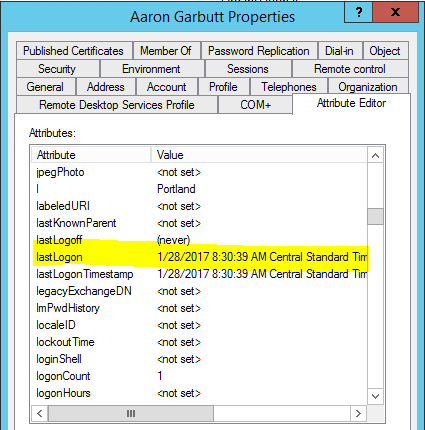Open the Address tab

click(x=106, y=87)
